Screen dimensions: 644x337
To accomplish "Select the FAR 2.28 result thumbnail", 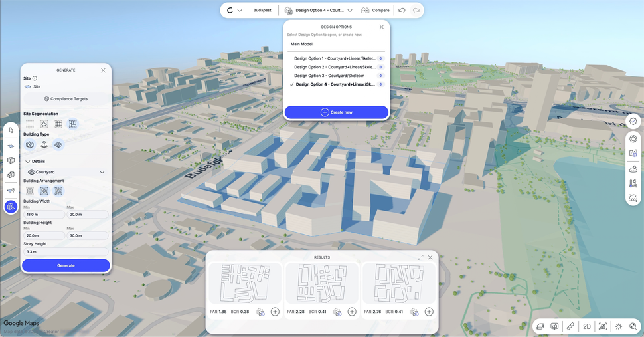I will pyautogui.click(x=322, y=284).
